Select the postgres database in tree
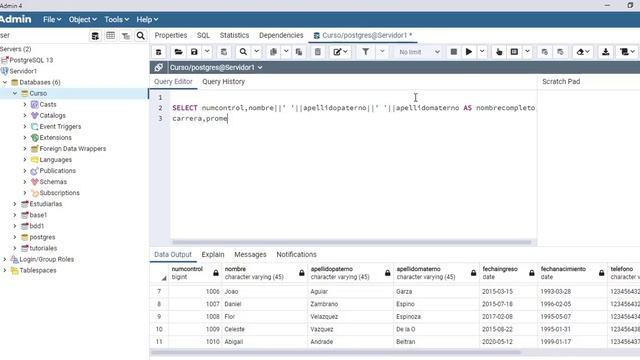This screenshot has height=360, width=640. coord(42,237)
